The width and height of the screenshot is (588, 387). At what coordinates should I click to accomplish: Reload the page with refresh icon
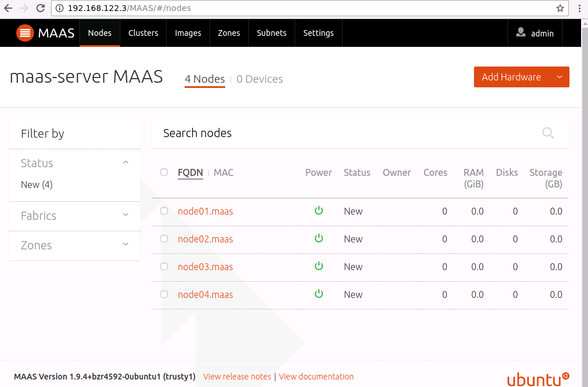pyautogui.click(x=41, y=8)
